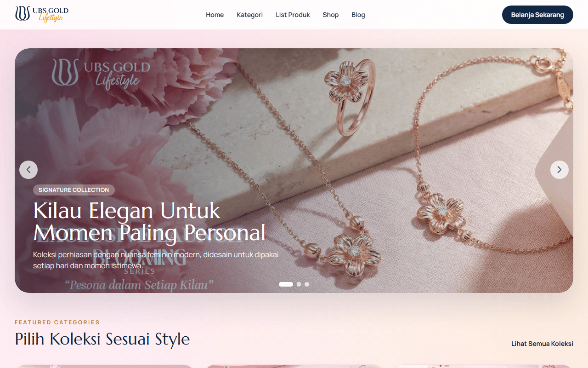Jump to the second carousel slide dot

(299, 284)
